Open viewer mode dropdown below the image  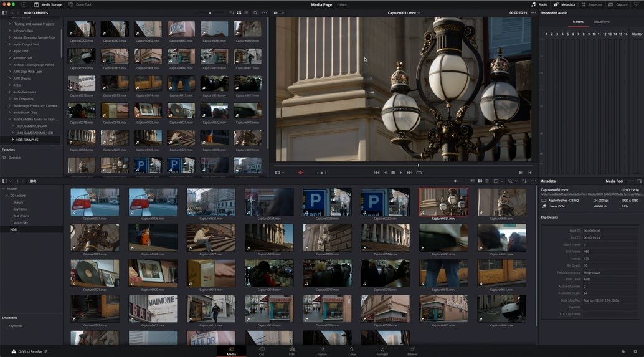[x=279, y=173]
